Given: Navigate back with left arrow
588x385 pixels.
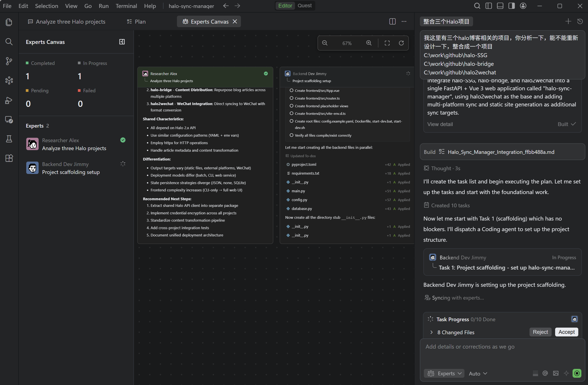Looking at the screenshot, I should pos(226,6).
